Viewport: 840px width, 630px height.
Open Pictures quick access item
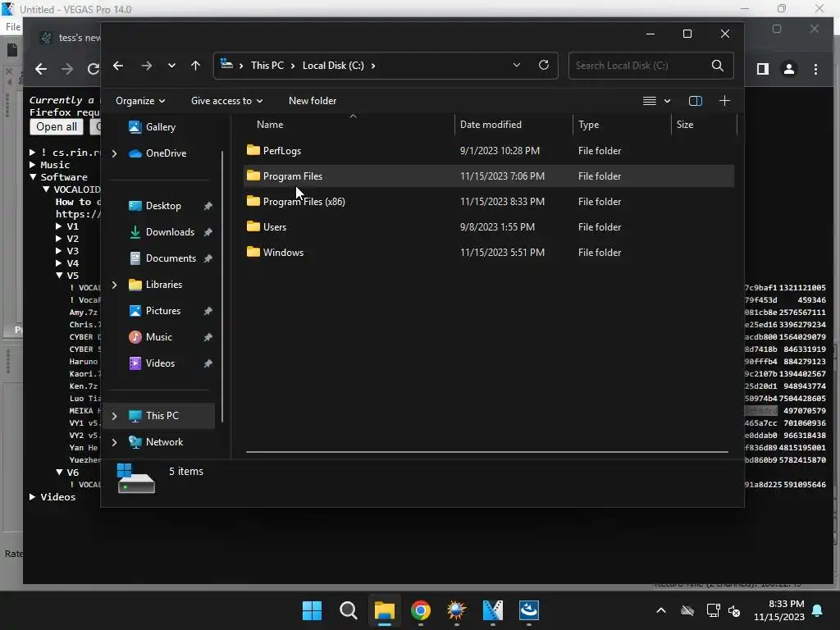[163, 311]
